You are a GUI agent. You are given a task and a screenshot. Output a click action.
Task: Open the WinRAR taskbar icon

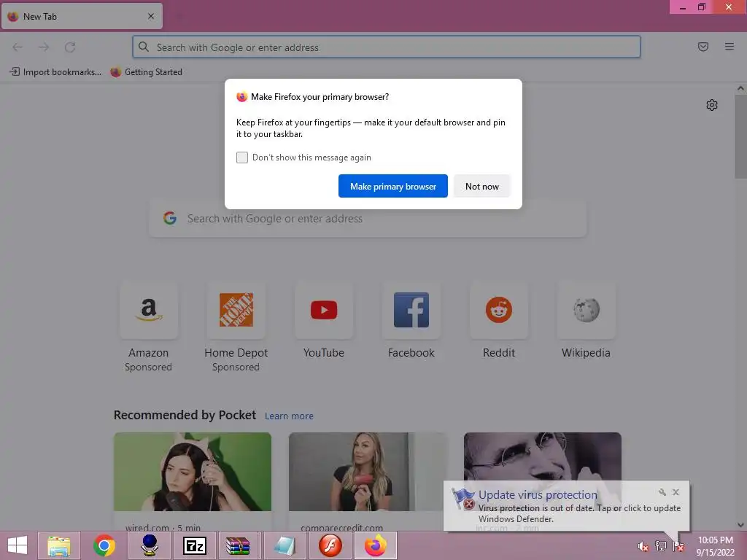click(x=239, y=545)
